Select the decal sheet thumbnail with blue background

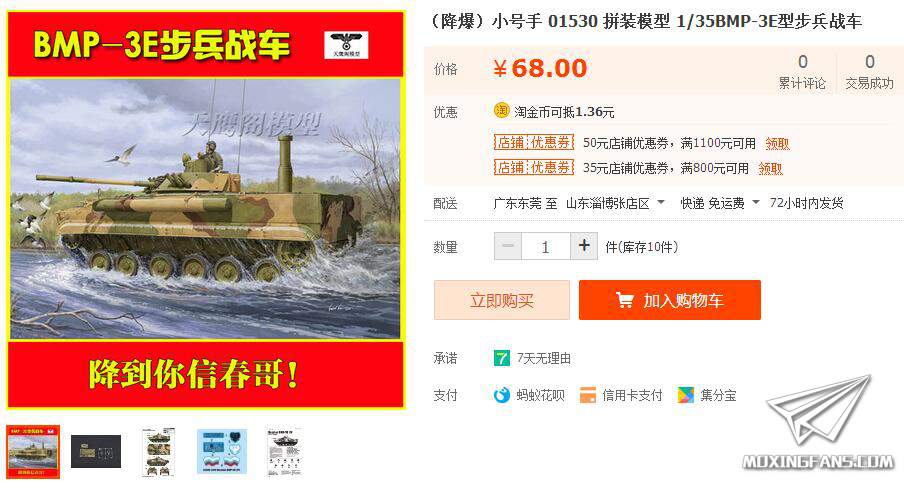(222, 451)
